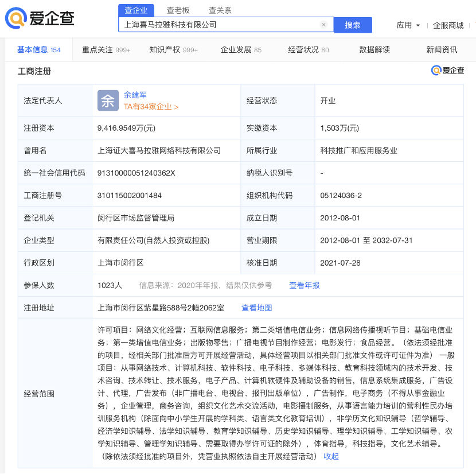
Task: Expand the TA有34家企业 link
Action: click(x=151, y=107)
